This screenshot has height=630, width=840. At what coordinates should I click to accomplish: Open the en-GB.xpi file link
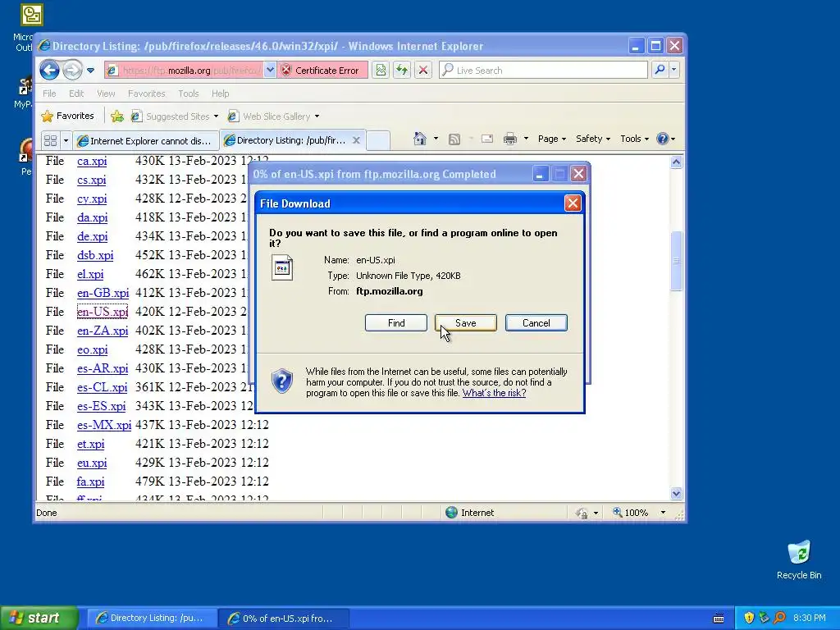[103, 293]
